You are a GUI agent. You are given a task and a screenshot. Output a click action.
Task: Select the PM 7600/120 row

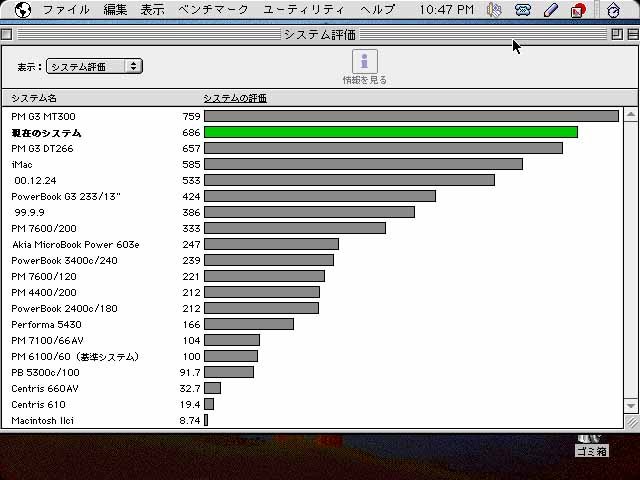312,276
